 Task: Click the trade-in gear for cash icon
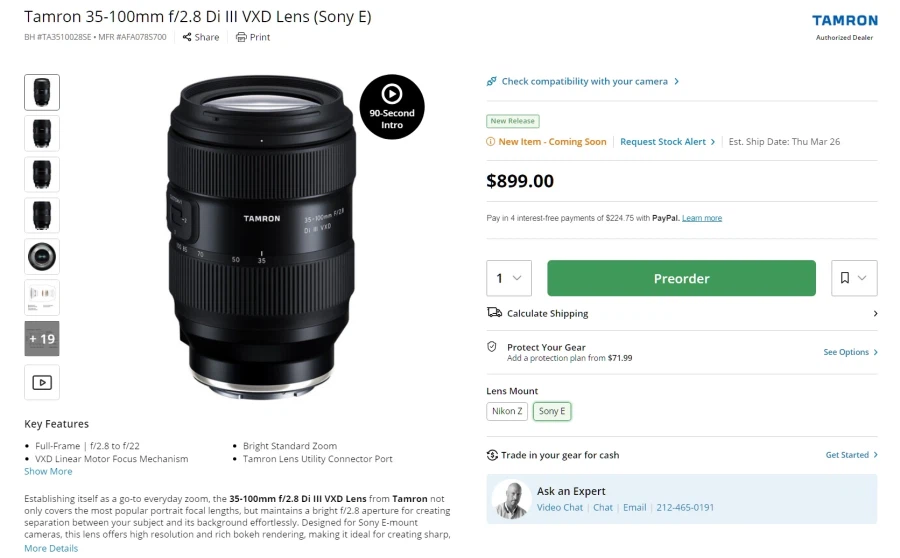point(492,455)
